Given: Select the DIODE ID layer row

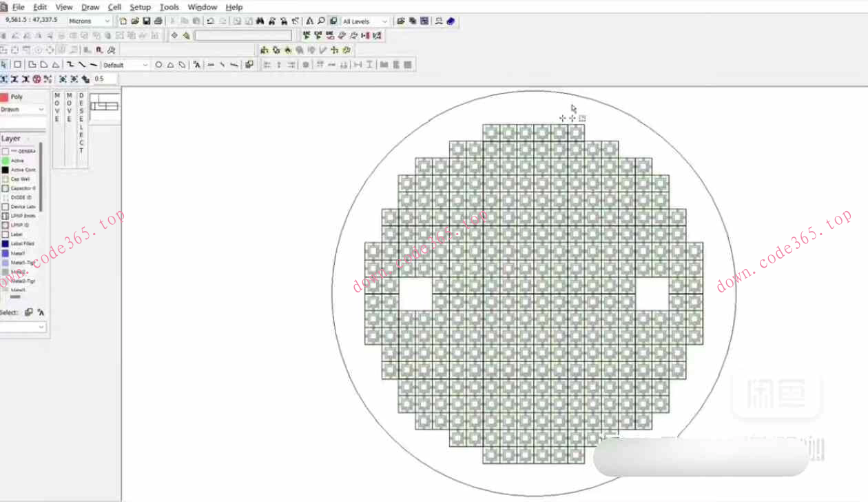Looking at the screenshot, I should click(x=19, y=197).
